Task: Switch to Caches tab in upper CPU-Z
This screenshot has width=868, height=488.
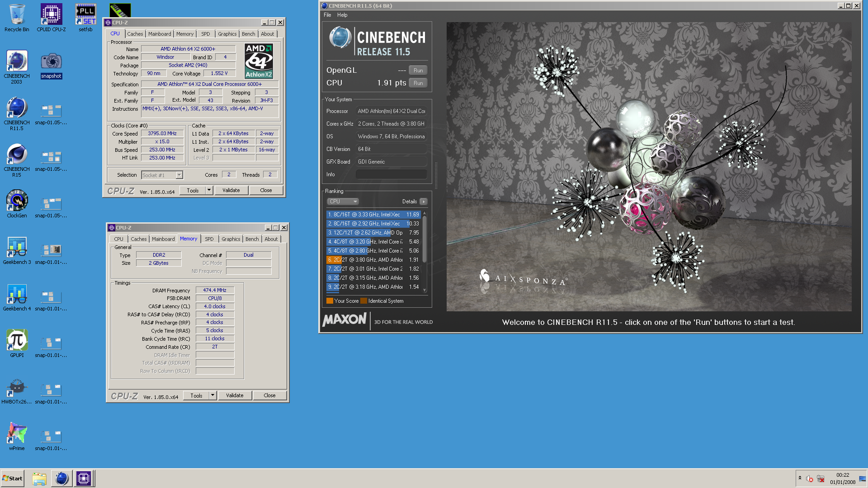Action: point(135,34)
